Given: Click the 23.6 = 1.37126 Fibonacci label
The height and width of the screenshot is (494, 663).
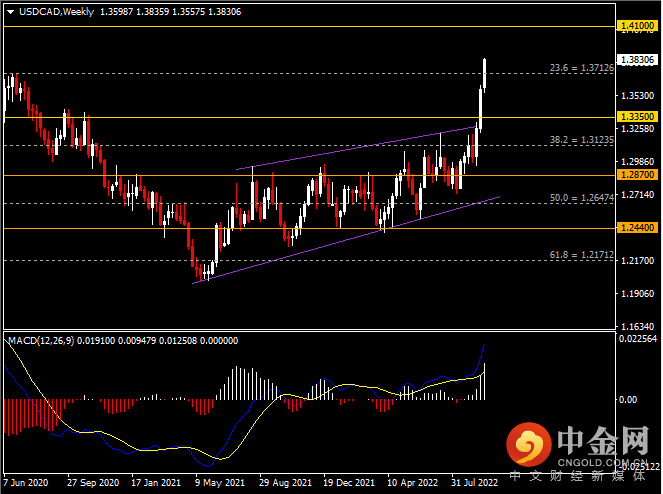Looking at the screenshot, I should point(581,68).
